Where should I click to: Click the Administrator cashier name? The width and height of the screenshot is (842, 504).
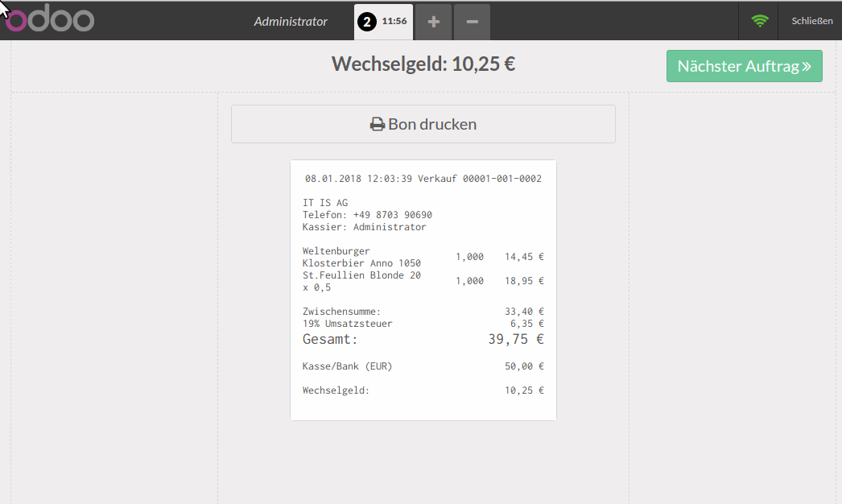click(291, 22)
